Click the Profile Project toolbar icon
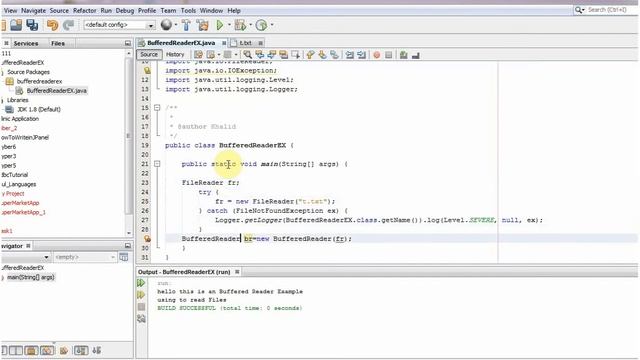The image size is (640, 360). (x=261, y=25)
